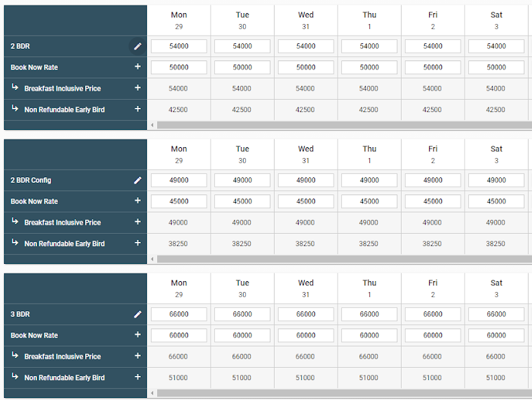The width and height of the screenshot is (532, 400).
Task: Open the pencil editor next to 3 BDR
Action: [x=137, y=314]
